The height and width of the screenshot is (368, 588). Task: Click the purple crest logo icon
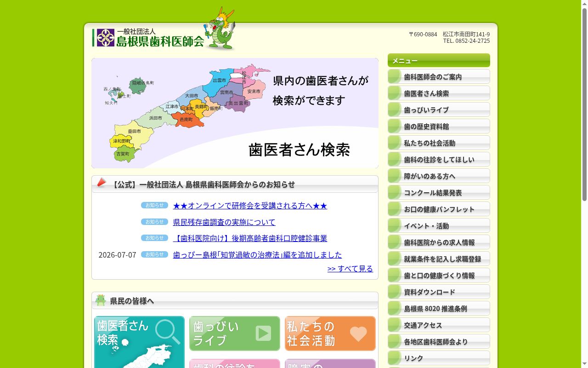[x=106, y=38]
